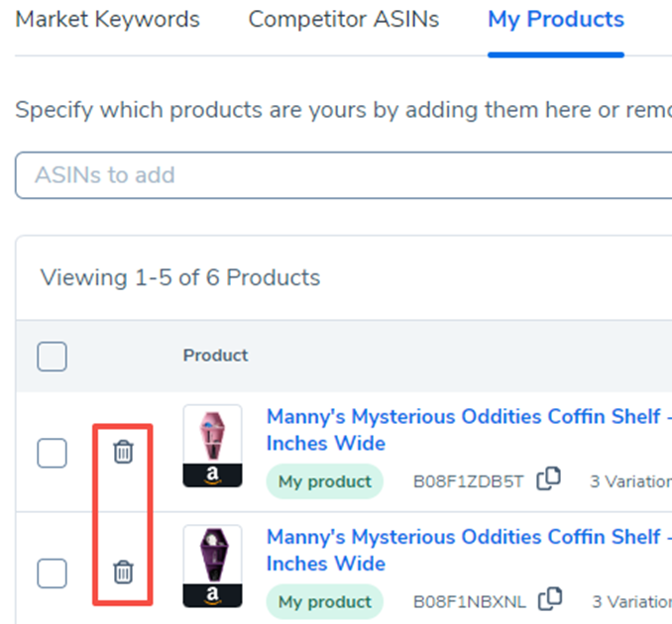Open the pink coffin shelf product thumbnail

tap(212, 446)
